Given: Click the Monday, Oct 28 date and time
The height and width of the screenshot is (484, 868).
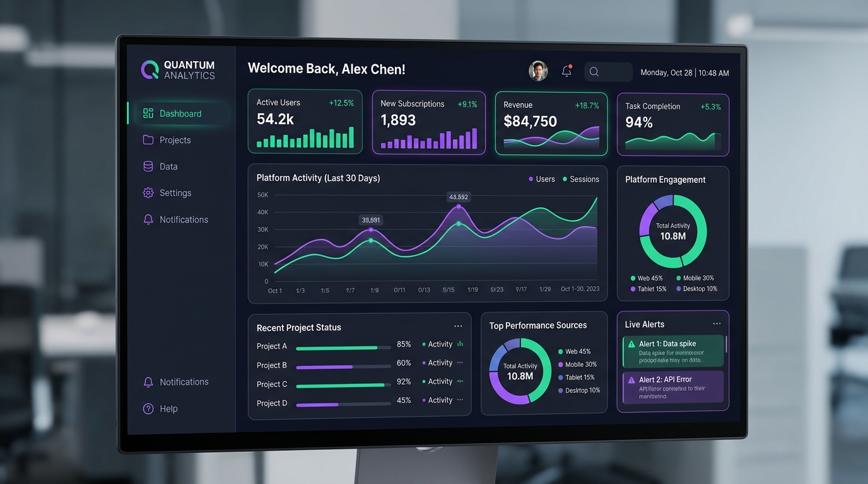Looking at the screenshot, I should [x=684, y=73].
